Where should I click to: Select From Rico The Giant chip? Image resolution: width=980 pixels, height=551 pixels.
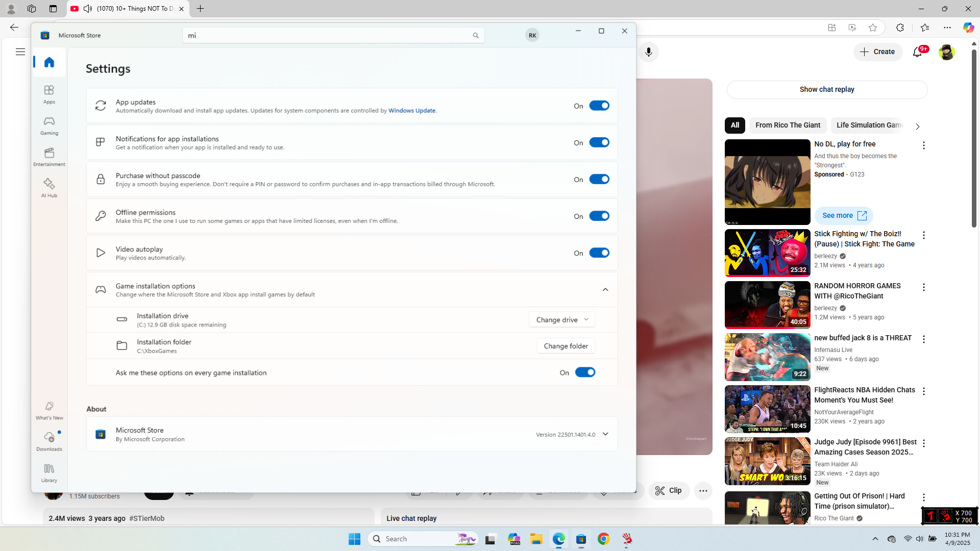click(x=788, y=126)
